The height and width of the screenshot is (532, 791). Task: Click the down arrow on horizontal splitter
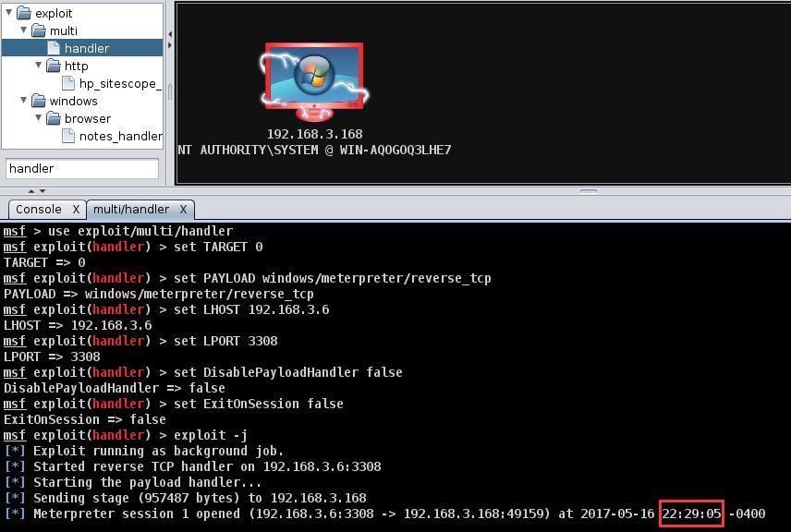pos(43,191)
